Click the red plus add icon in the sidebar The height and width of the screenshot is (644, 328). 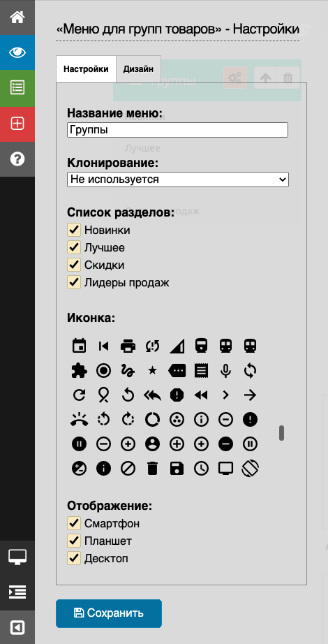pos(17,124)
